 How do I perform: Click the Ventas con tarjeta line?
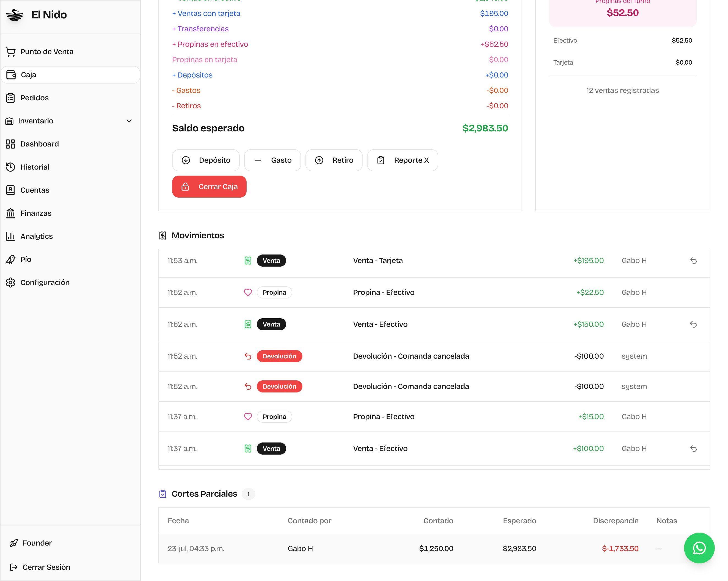pos(340,13)
